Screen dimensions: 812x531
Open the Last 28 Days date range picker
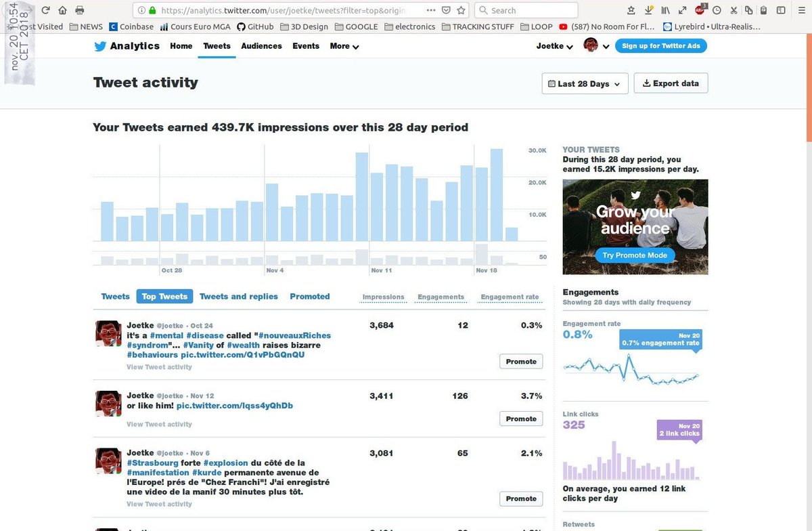585,83
